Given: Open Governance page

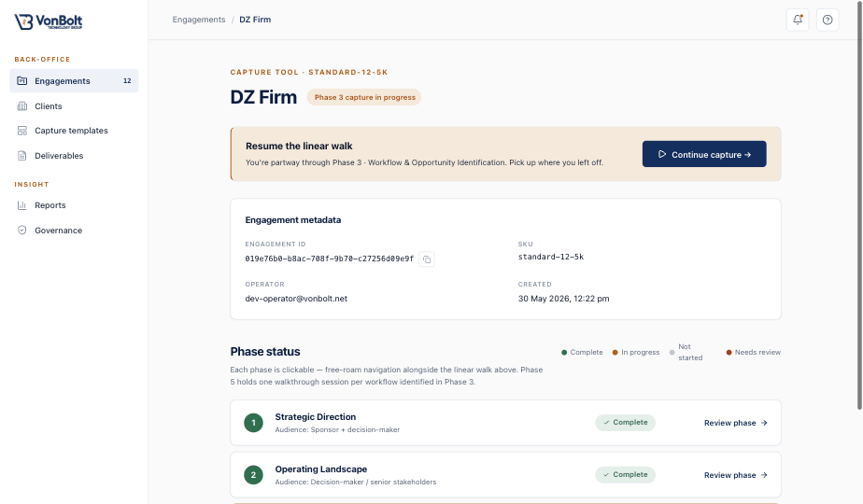Looking at the screenshot, I should (x=74, y=230).
